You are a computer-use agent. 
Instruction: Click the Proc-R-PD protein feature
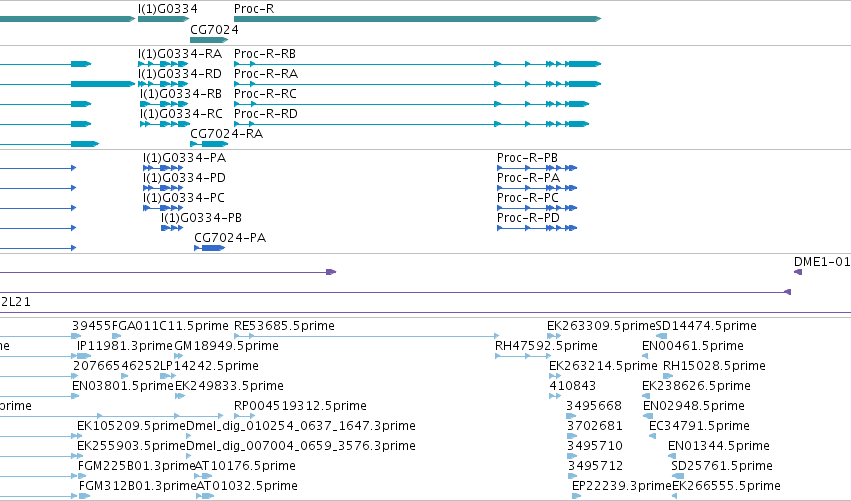(x=537, y=228)
